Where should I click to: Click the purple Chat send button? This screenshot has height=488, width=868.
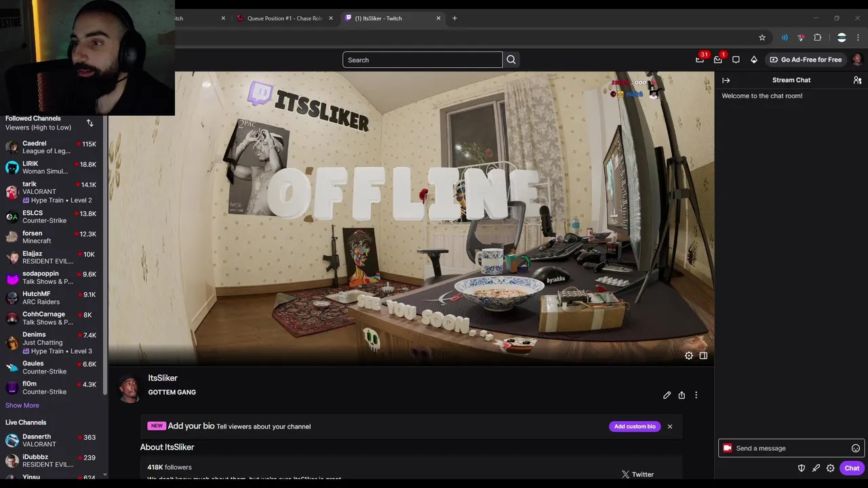coord(852,468)
